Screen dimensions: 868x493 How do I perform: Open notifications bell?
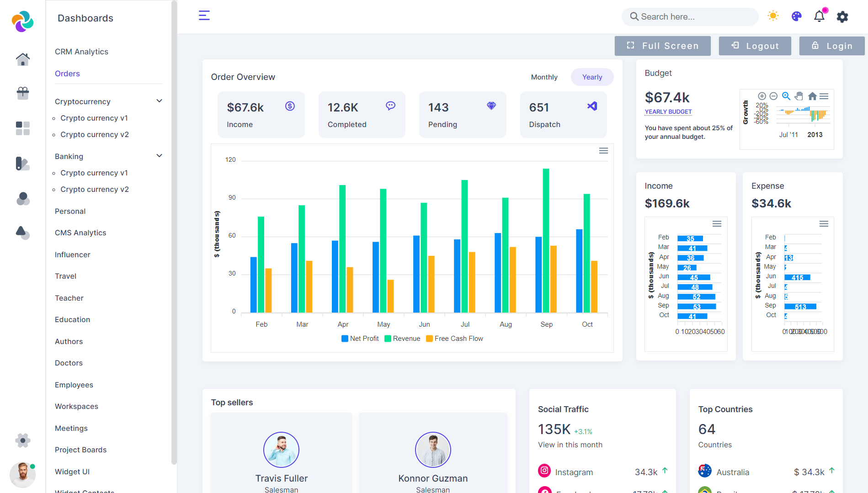coord(819,16)
